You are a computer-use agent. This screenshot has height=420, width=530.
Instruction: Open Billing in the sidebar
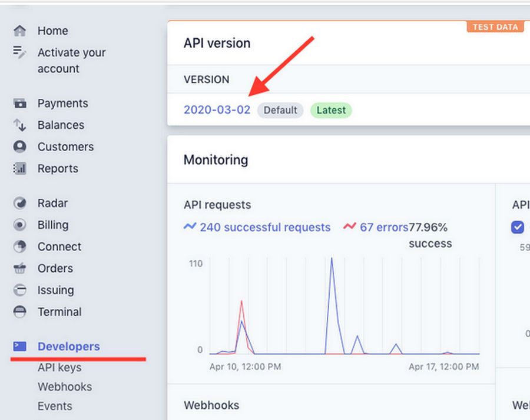point(53,225)
